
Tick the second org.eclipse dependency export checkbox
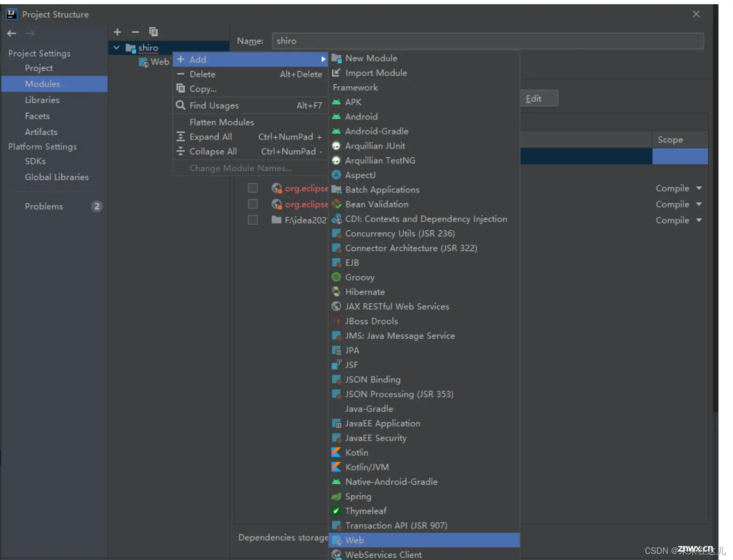click(x=253, y=204)
